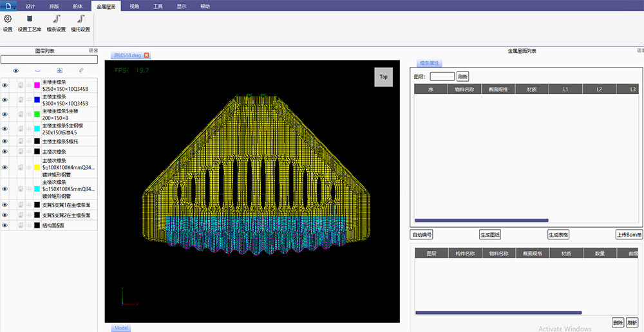Image resolution: width=644 pixels, height=332 pixels.
Task: Click the 自动编号 button
Action: [x=422, y=235]
